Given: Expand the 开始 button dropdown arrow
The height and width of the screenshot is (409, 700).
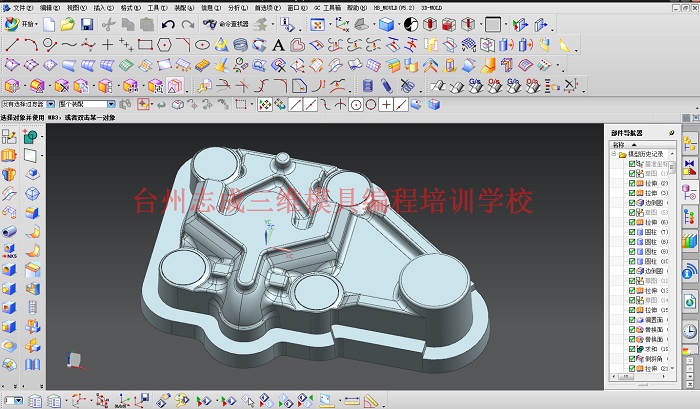Looking at the screenshot, I should 37,25.
